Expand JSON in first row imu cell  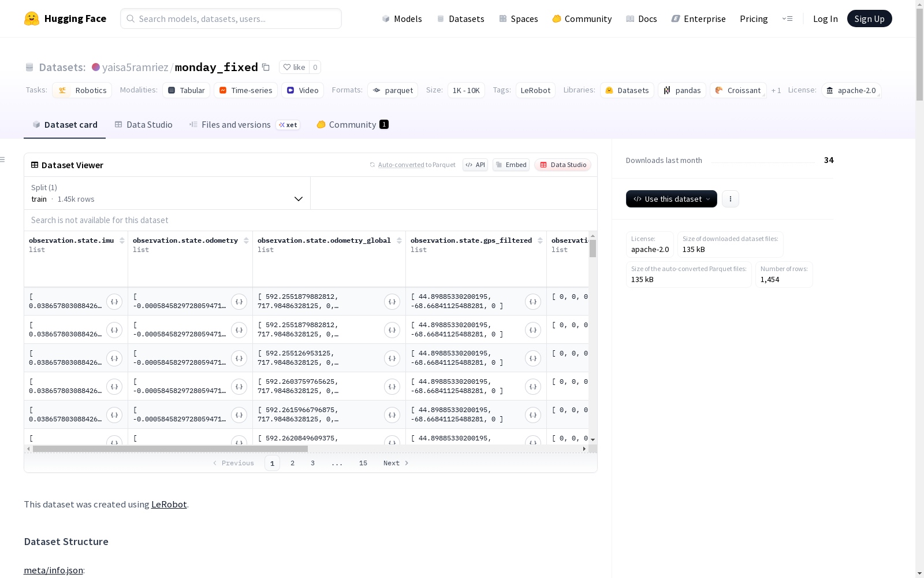click(114, 302)
